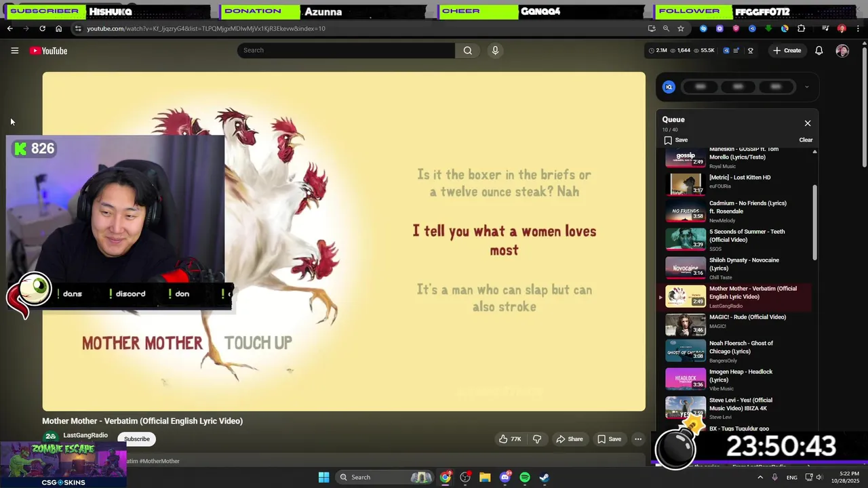The width and height of the screenshot is (868, 488).
Task: Play Steve Levi - Yes! in queue
Action: pos(738,409)
